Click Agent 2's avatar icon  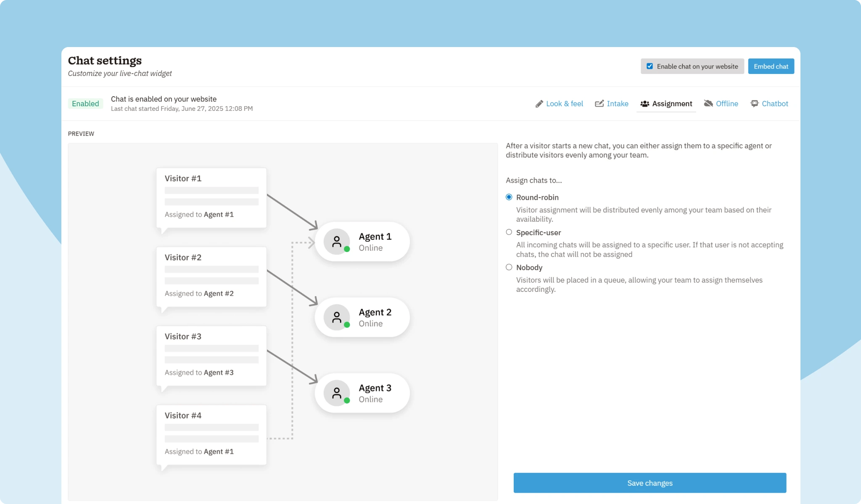336,318
